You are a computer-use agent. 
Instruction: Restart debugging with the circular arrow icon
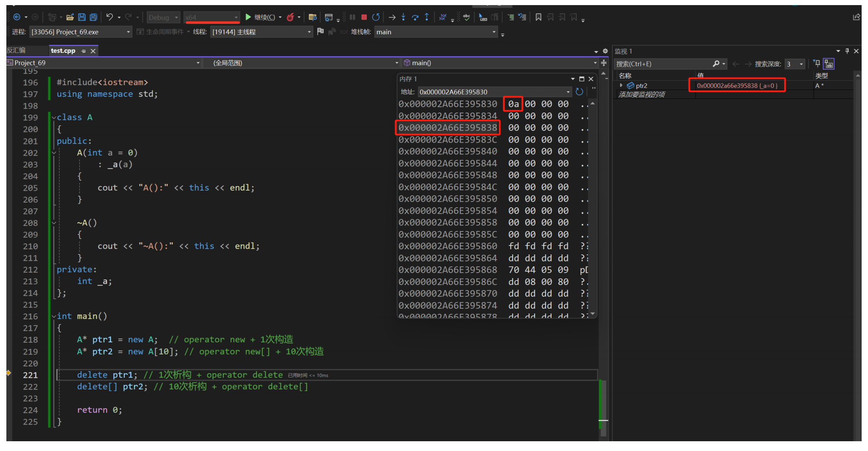pos(376,17)
